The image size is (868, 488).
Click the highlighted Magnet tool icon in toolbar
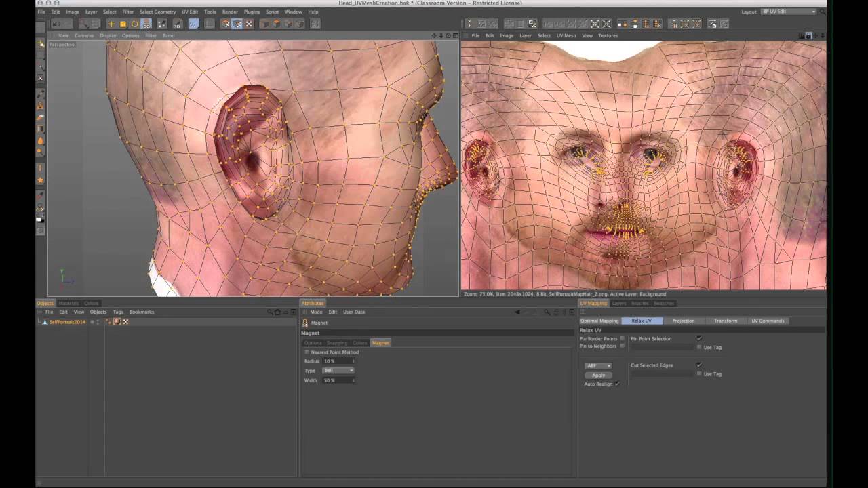(146, 24)
